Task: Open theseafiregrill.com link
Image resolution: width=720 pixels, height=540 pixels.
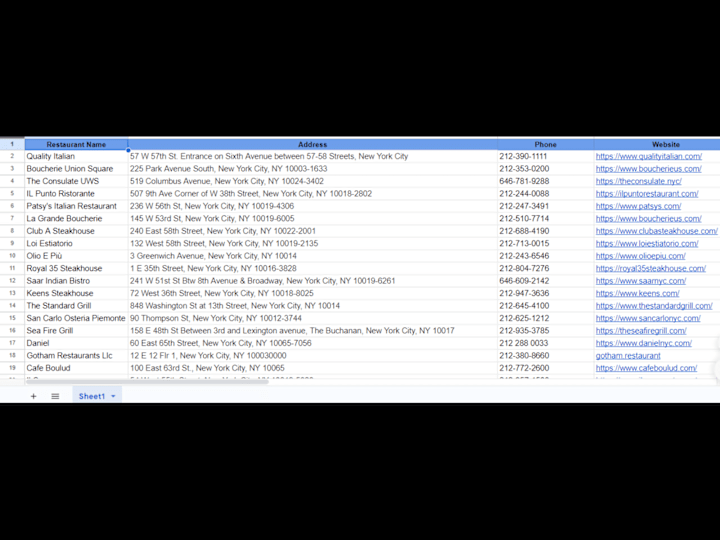Action: [x=641, y=330]
